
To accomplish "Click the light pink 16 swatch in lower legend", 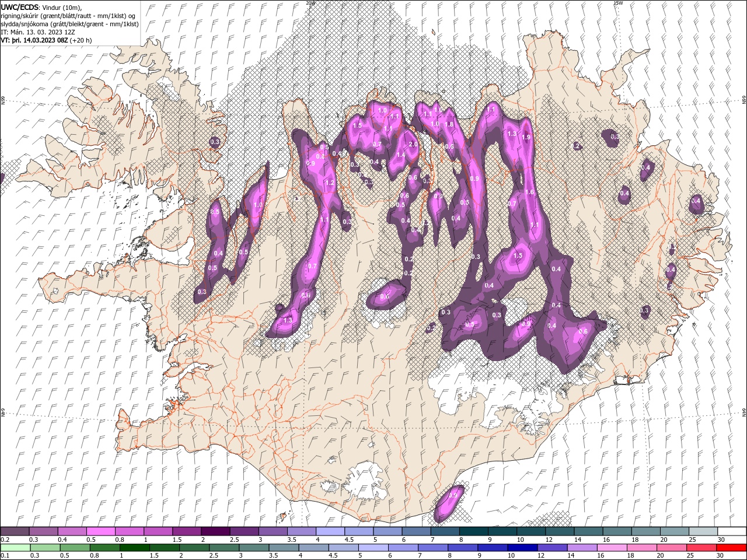I will coord(612,548).
